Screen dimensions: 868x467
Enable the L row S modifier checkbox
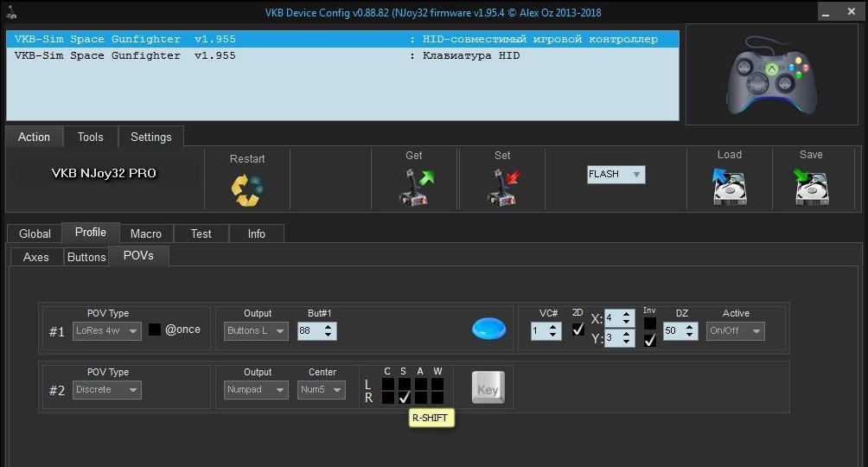point(405,383)
